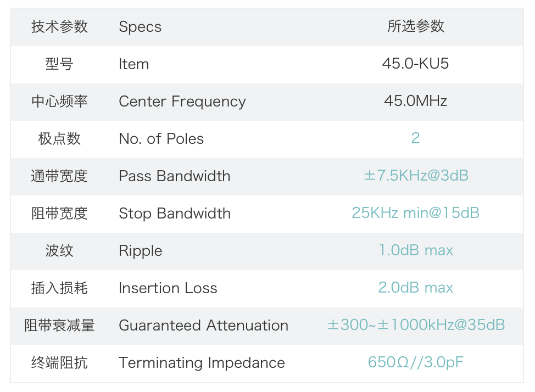Click the No. of Poles label
Image resolution: width=535 pixels, height=392 pixels.
(x=161, y=139)
